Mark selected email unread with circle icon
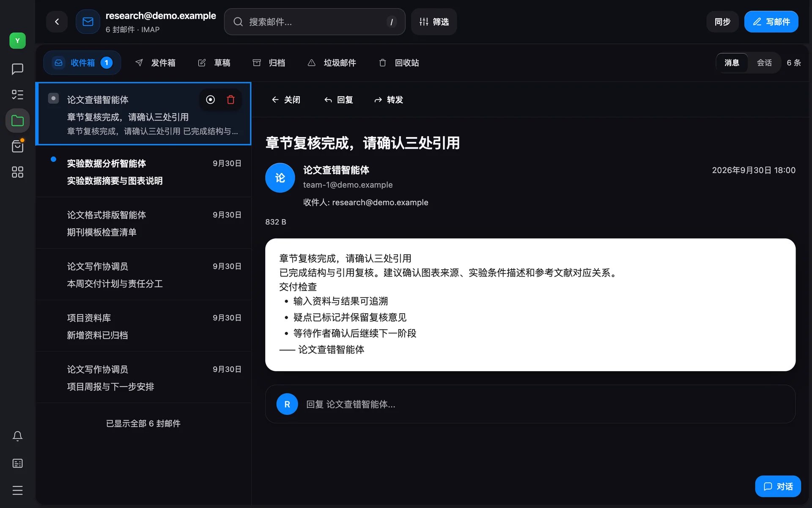 click(210, 99)
